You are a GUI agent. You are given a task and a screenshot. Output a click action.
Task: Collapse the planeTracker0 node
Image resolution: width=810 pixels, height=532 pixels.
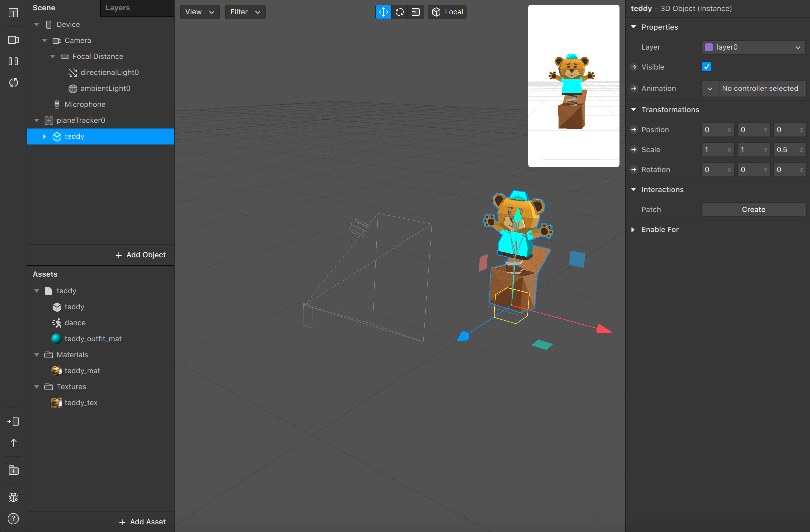pos(37,121)
